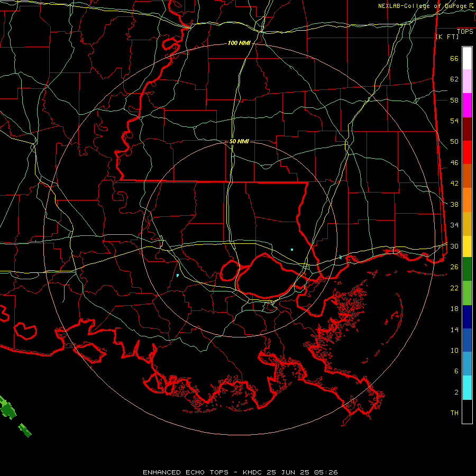
Task: Click the legend value "54"
Action: tap(454, 121)
